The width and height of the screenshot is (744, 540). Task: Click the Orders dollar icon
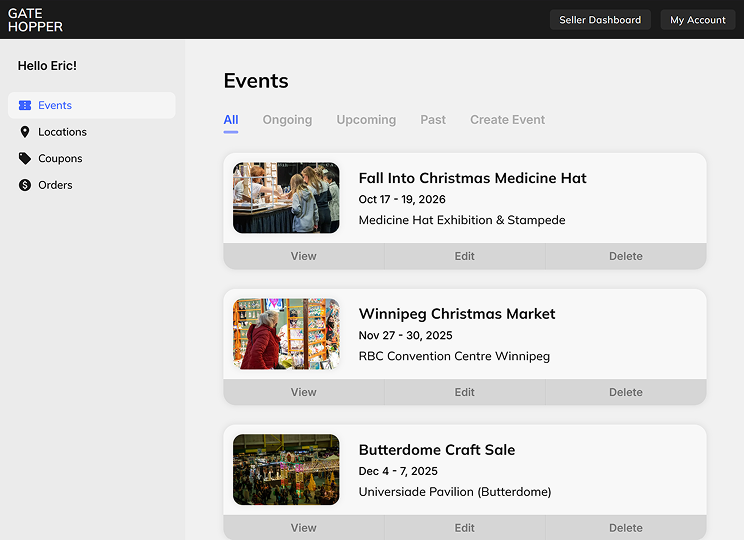coord(25,185)
